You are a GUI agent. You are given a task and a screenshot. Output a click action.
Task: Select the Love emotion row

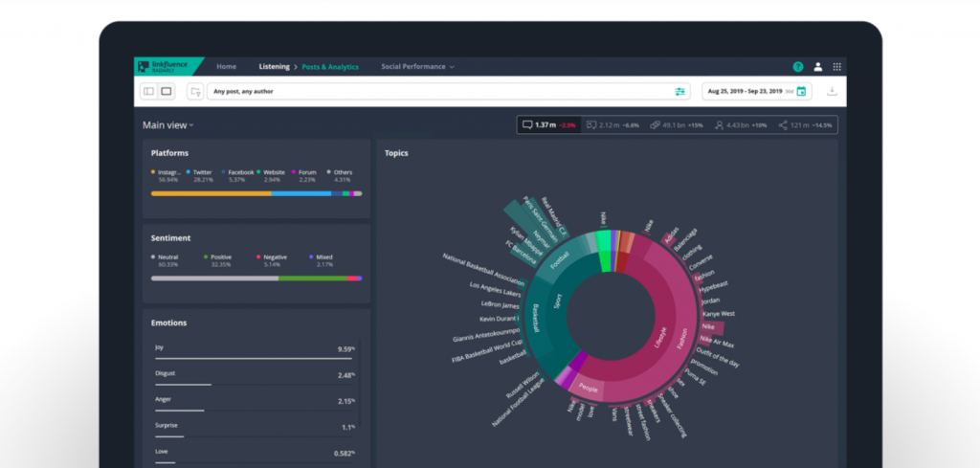click(253, 455)
